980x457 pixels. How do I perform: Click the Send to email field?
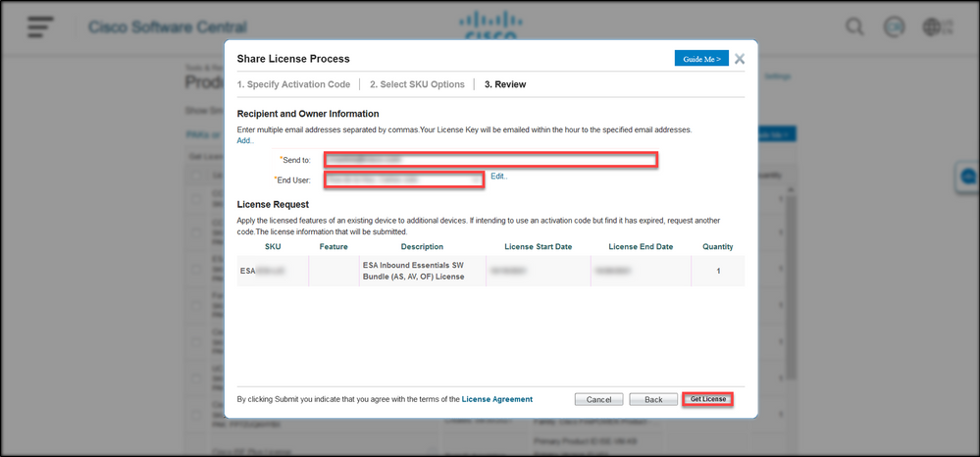coord(490,159)
